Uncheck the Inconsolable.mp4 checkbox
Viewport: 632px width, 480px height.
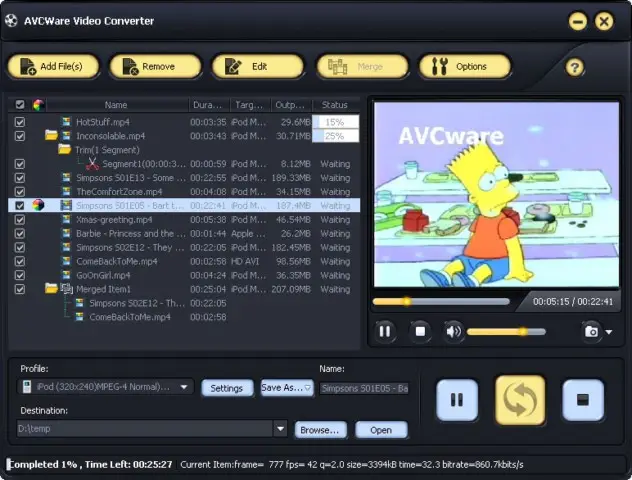point(20,136)
